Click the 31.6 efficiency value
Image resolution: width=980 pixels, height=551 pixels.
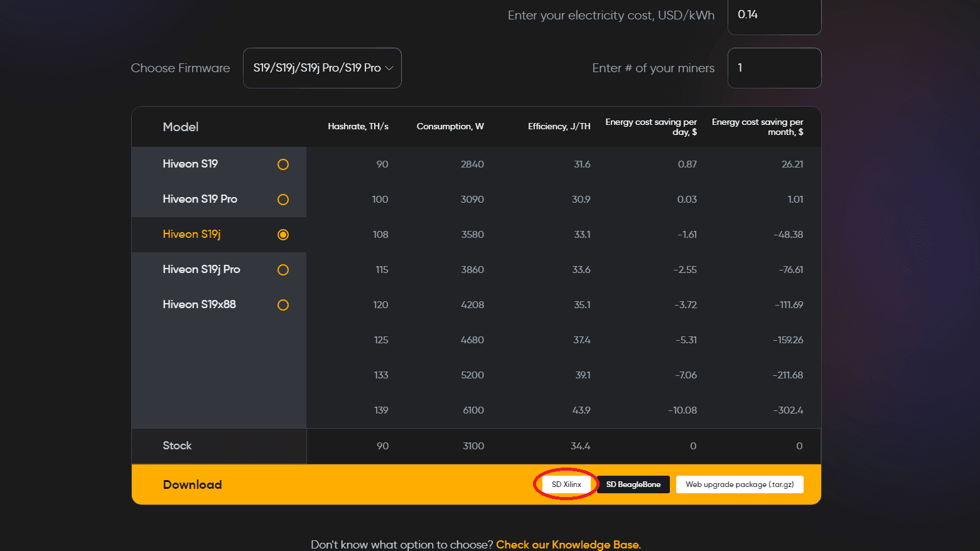582,164
